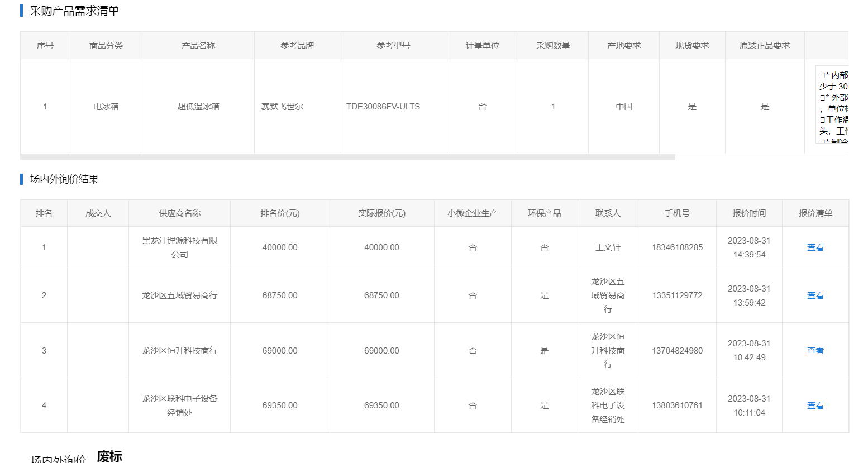View quote list for 龙沙区联科电子设备经销处

point(815,405)
